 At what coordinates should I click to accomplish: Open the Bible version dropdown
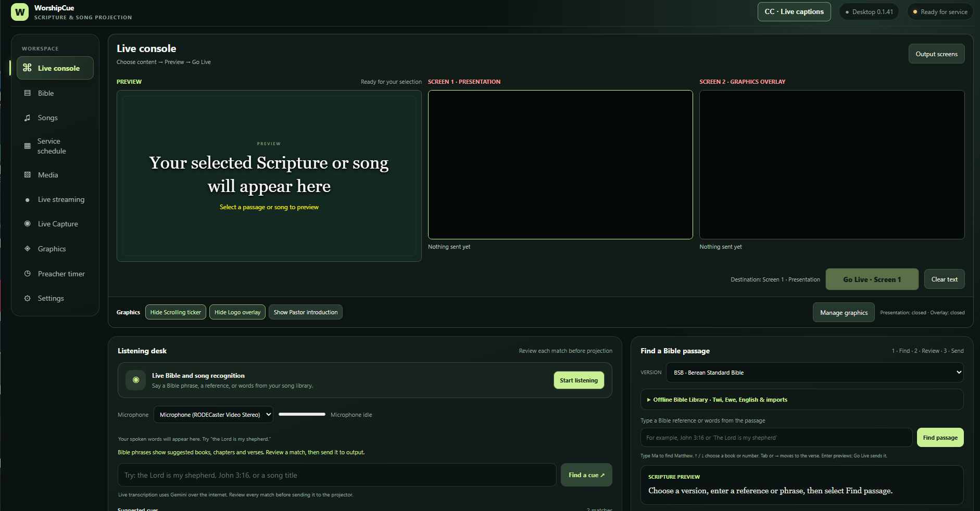coord(815,373)
